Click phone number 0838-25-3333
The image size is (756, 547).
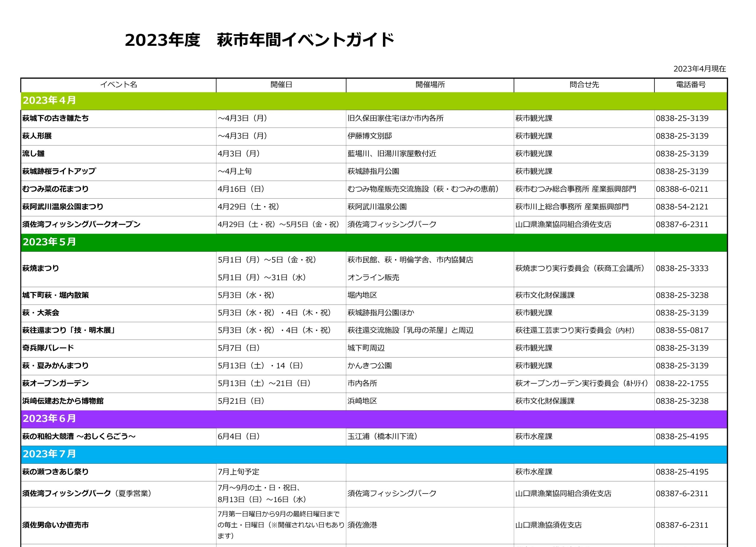coord(682,269)
